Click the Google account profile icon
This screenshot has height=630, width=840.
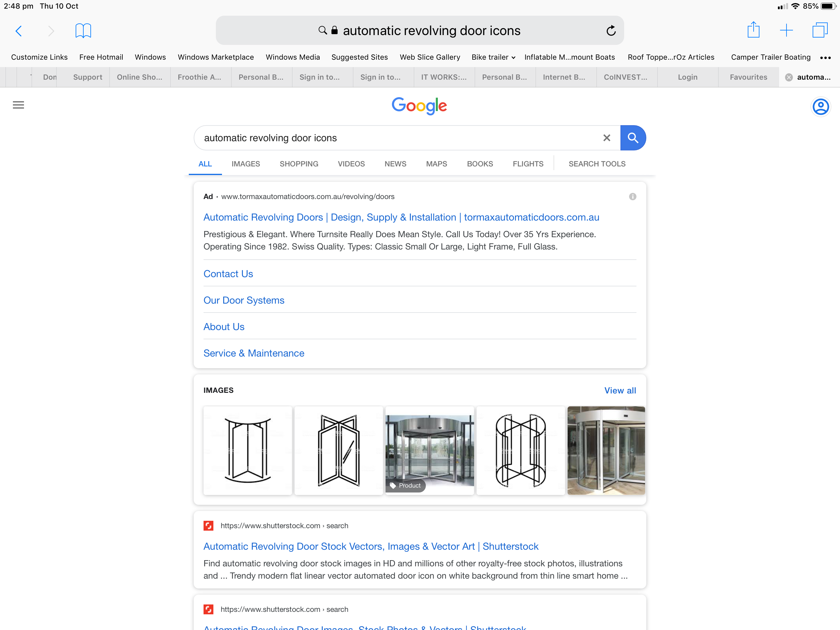coord(820,107)
